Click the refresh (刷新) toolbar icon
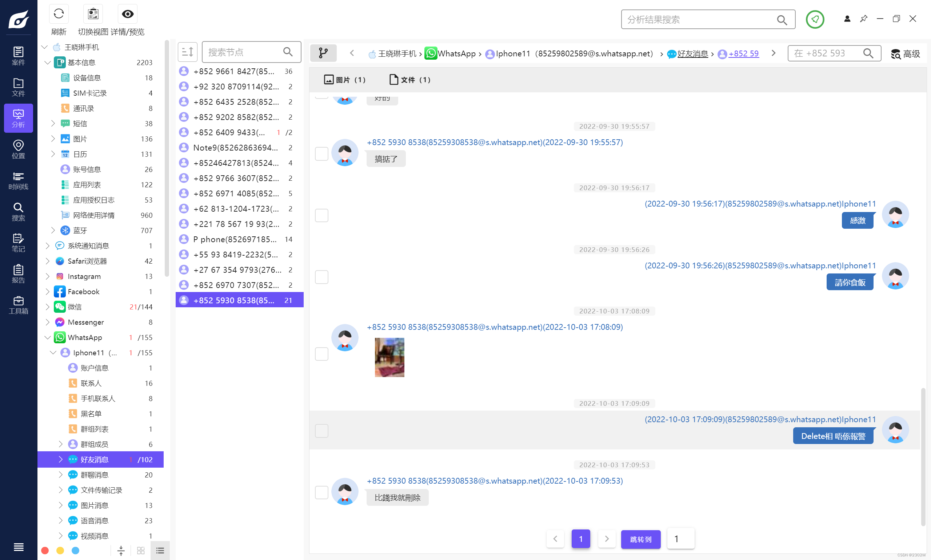The image size is (931, 560). pos(59,14)
